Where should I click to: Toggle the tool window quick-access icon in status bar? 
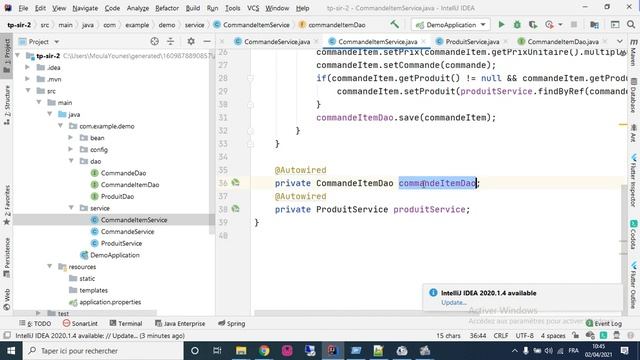[x=7, y=336]
